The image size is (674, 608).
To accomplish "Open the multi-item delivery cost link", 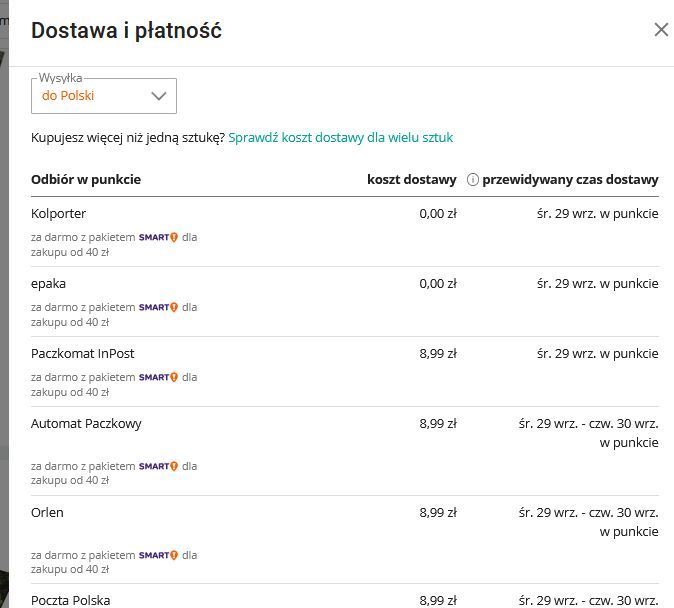I will [340, 138].
